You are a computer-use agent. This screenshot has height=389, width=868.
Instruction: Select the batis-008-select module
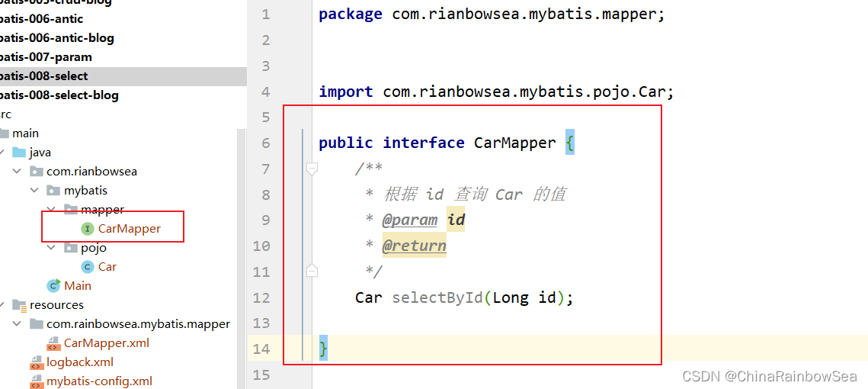pyautogui.click(x=123, y=76)
